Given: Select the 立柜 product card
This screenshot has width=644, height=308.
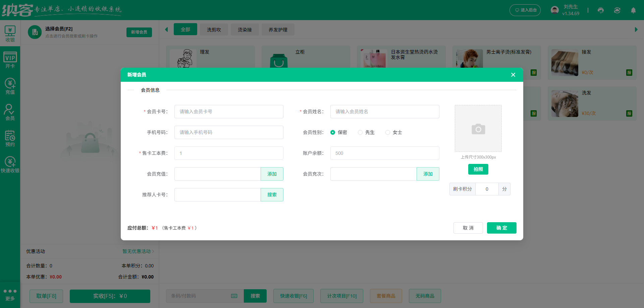Looking at the screenshot, I should click(x=306, y=57).
